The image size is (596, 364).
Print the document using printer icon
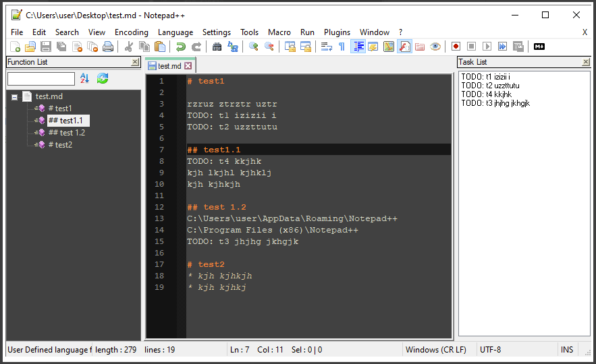pyautogui.click(x=108, y=47)
